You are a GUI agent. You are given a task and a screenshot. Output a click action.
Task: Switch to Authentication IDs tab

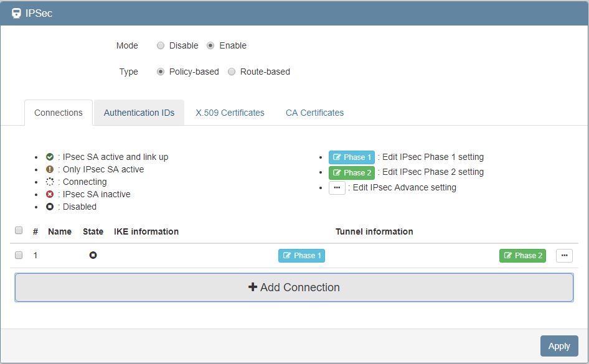[139, 113]
